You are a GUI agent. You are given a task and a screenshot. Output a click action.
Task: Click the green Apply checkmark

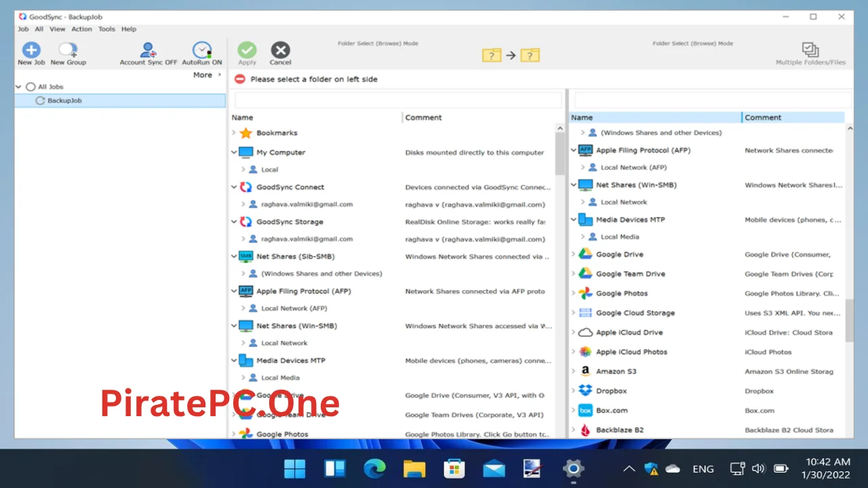247,50
